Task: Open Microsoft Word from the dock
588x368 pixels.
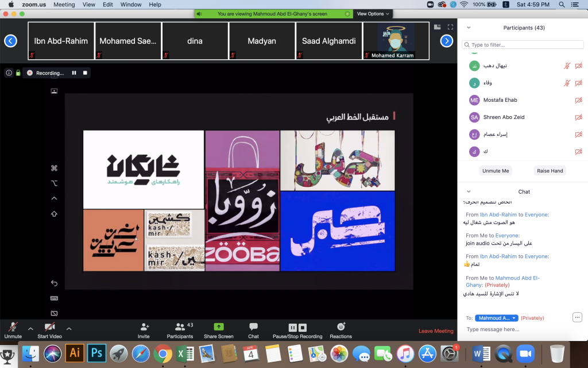Action: (x=481, y=354)
